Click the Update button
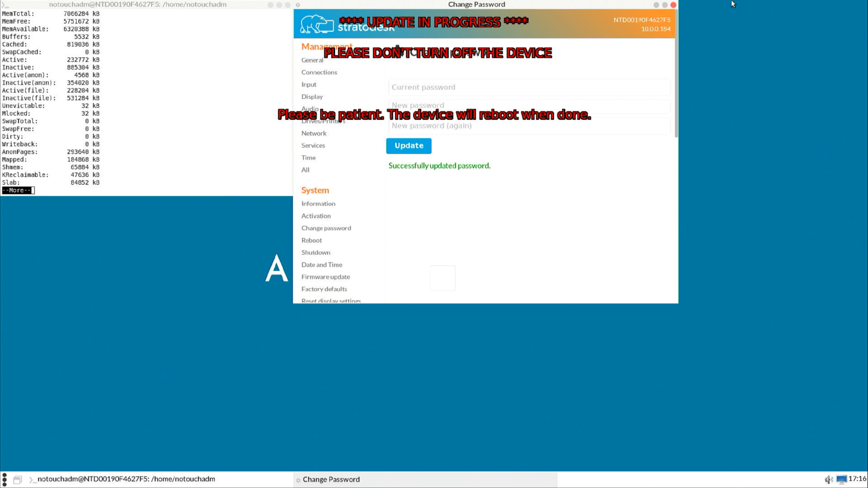 click(x=409, y=145)
